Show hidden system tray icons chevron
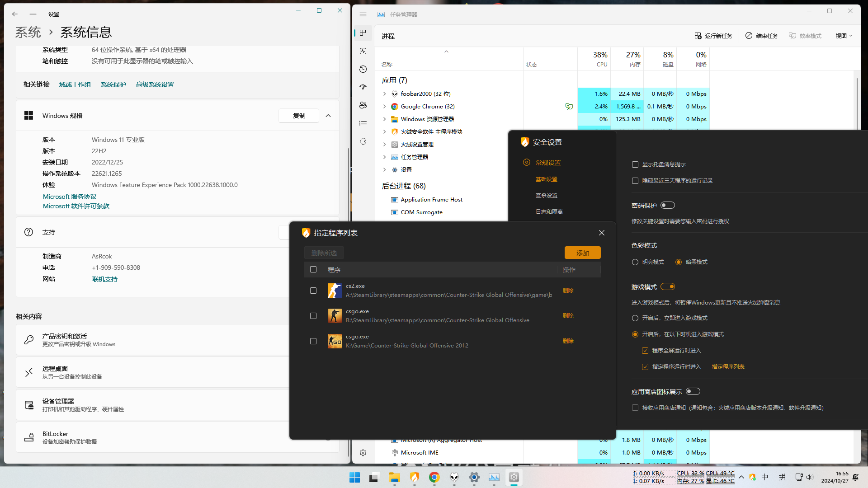The height and width of the screenshot is (488, 868). coord(741,477)
